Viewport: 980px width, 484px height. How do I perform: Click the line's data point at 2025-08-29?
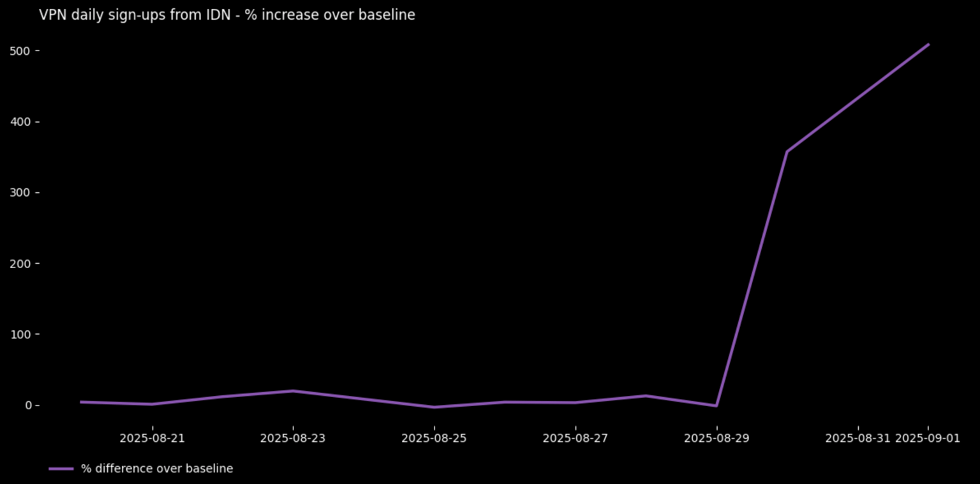tap(716, 405)
